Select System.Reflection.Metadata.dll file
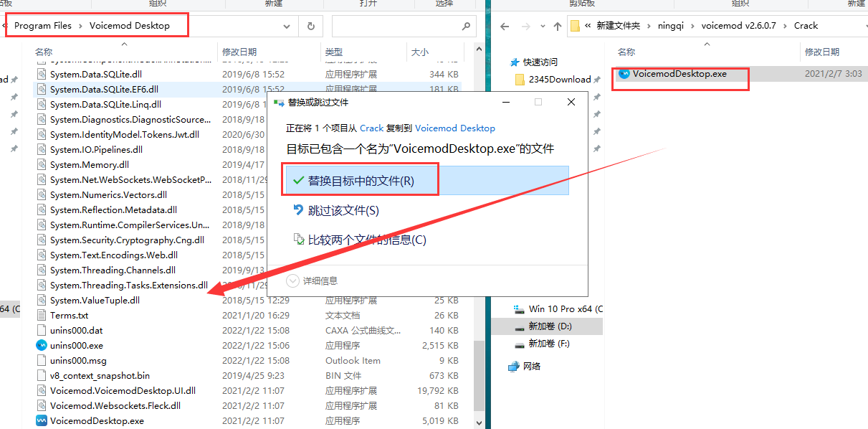This screenshot has width=868, height=429. 113,210
